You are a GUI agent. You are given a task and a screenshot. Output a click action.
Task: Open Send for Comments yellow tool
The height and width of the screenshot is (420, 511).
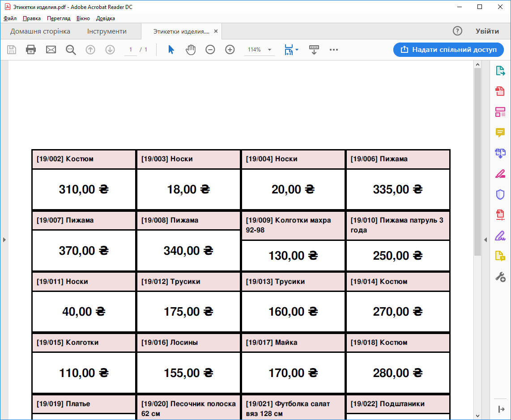(x=500, y=256)
